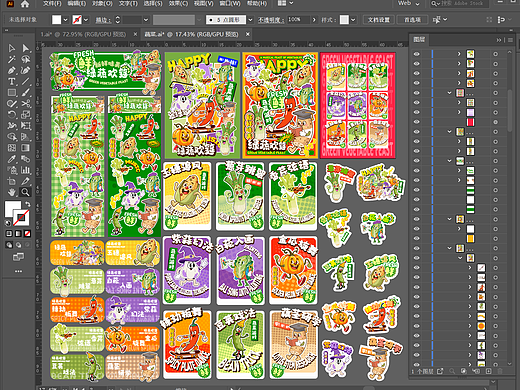
Task: Set toolbar fill mode to Gradient
Action: pos(18,234)
